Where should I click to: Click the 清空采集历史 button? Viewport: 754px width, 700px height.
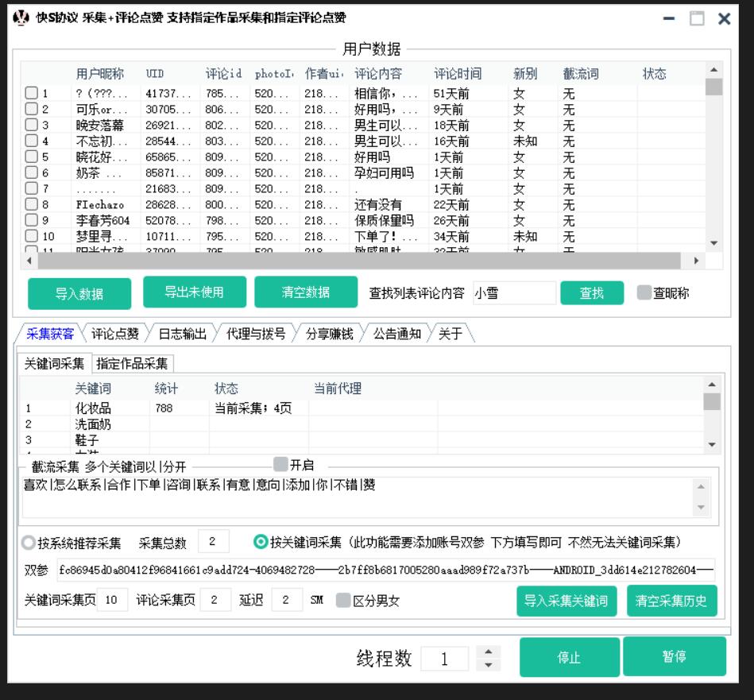tap(671, 601)
